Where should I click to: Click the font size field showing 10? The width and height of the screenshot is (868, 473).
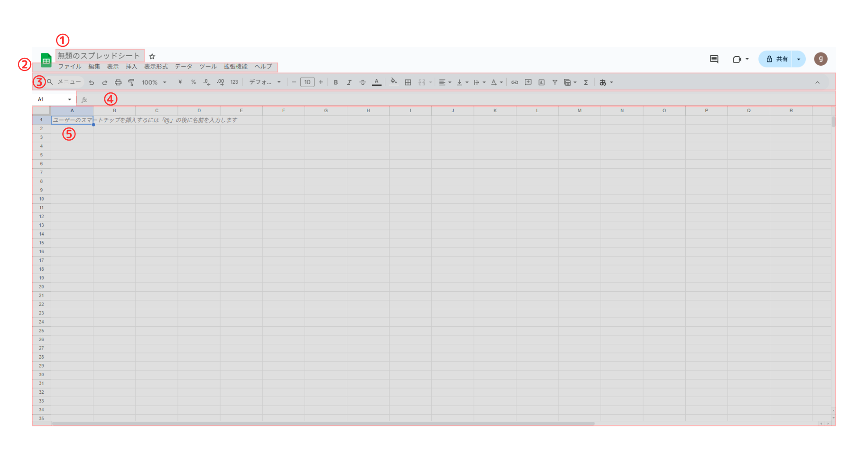coord(307,82)
